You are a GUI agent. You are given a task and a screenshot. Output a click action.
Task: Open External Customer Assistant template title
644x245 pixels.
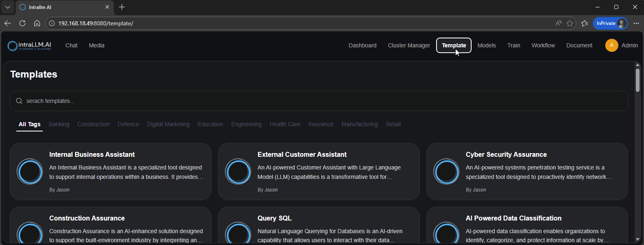302,154
